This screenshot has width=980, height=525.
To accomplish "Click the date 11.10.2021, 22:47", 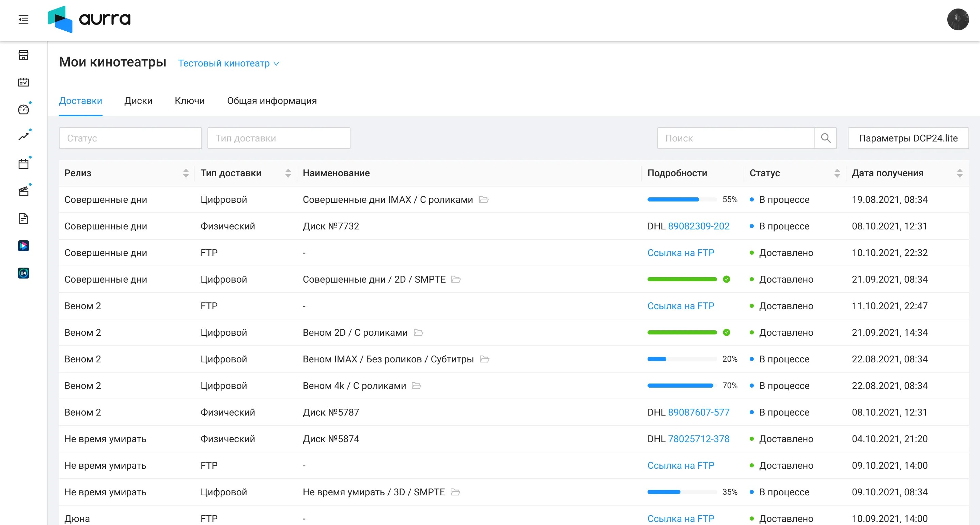I will (x=890, y=306).
